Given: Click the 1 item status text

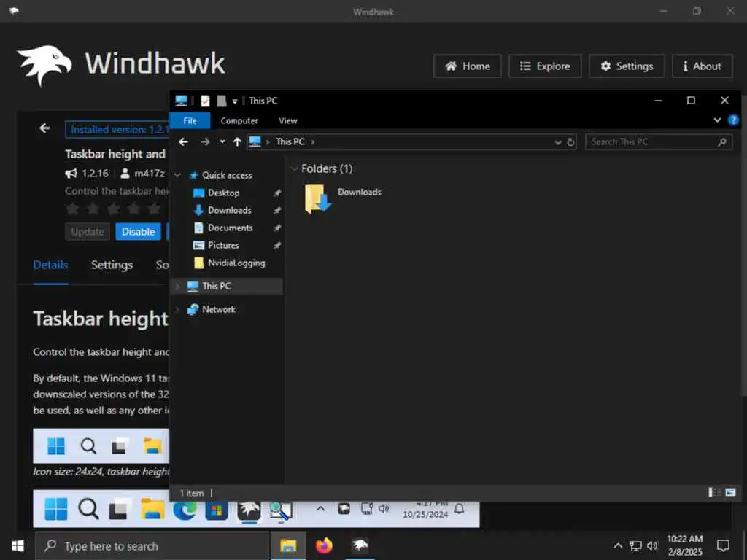Looking at the screenshot, I should pyautogui.click(x=192, y=494).
